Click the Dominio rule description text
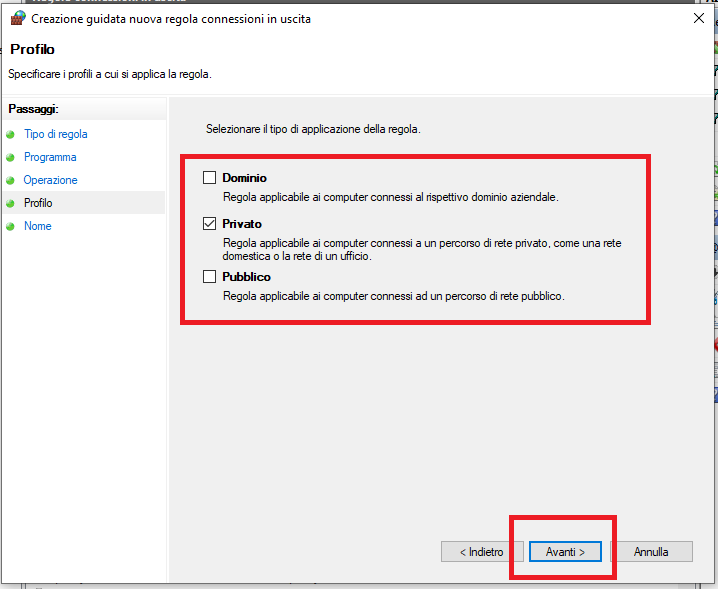718x589 pixels. (390, 198)
